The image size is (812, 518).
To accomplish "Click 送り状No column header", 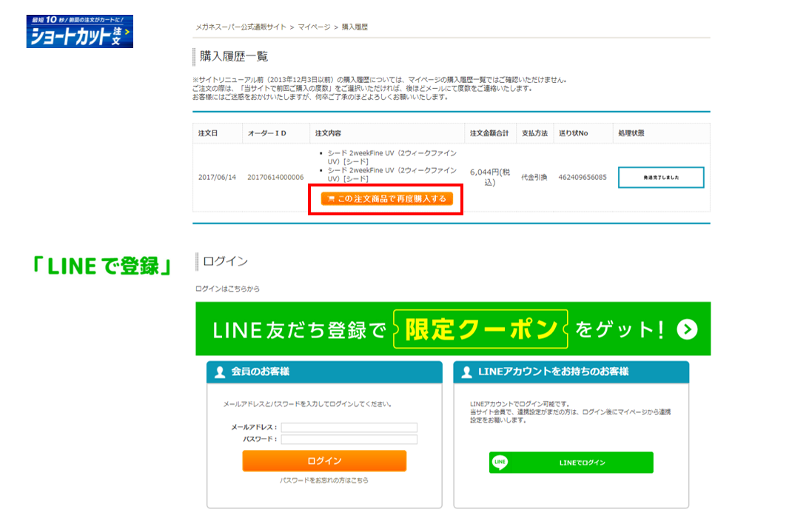I will pos(573,133).
